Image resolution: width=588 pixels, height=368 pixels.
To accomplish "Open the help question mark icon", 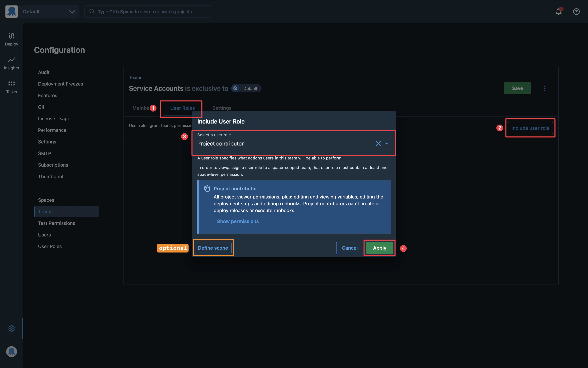I will pos(576,11).
